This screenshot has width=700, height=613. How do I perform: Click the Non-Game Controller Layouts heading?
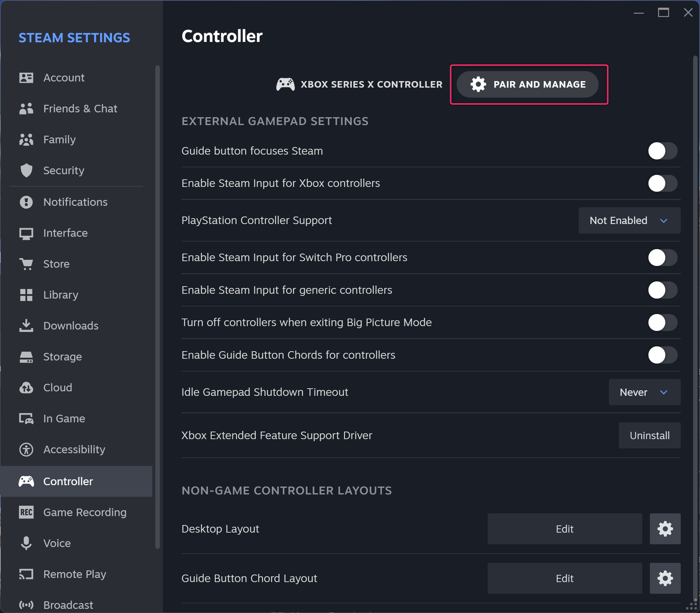[287, 491]
